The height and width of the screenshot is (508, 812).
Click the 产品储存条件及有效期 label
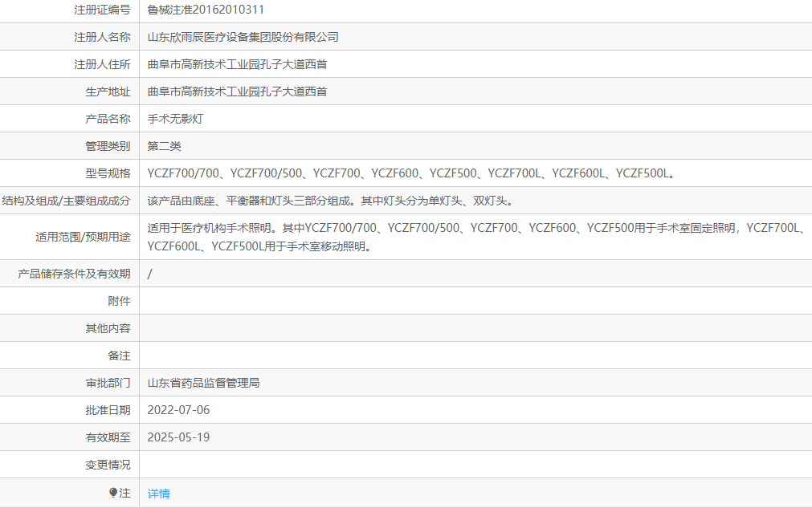click(74, 274)
